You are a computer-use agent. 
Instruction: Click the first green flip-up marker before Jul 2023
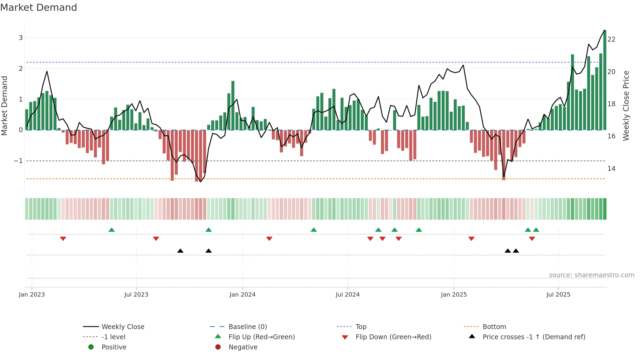112,230
